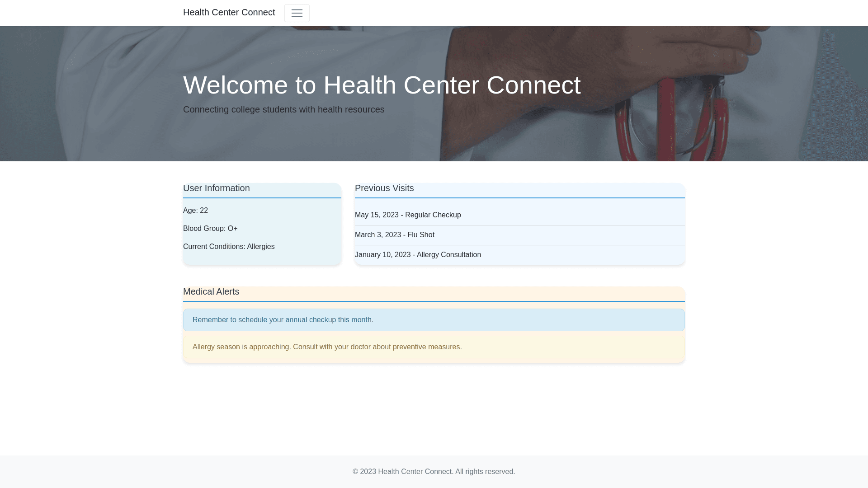Click the Medical Alerts heading

pyautogui.click(x=211, y=292)
